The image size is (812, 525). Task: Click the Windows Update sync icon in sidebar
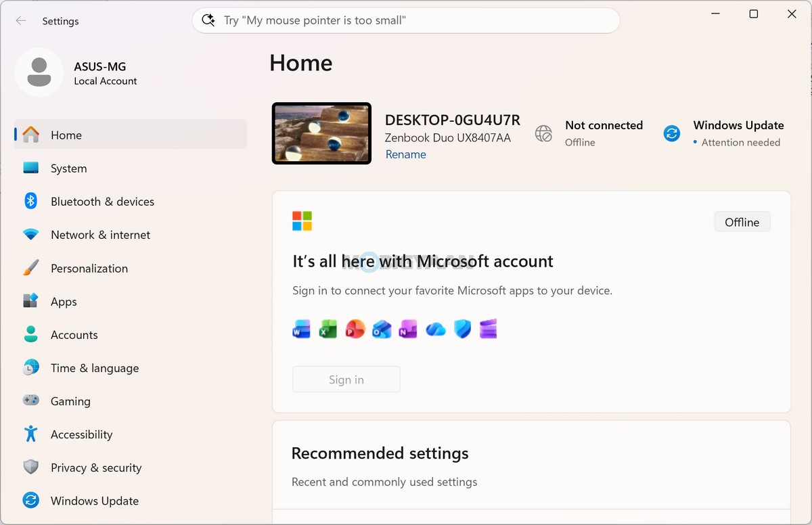click(x=31, y=501)
